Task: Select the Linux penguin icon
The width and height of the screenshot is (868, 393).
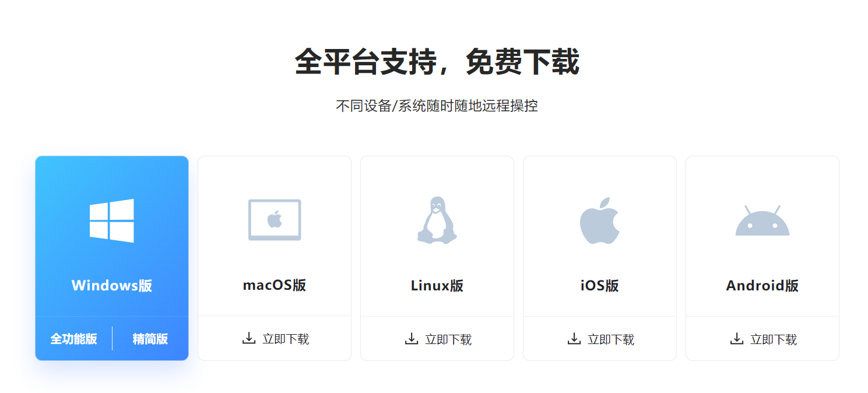Action: 437,220
